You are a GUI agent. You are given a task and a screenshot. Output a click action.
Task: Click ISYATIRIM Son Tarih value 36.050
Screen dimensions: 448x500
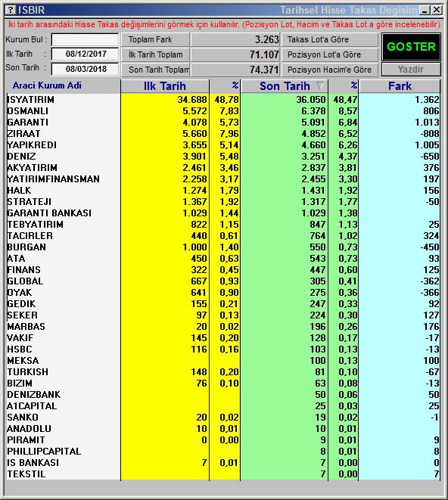click(311, 100)
